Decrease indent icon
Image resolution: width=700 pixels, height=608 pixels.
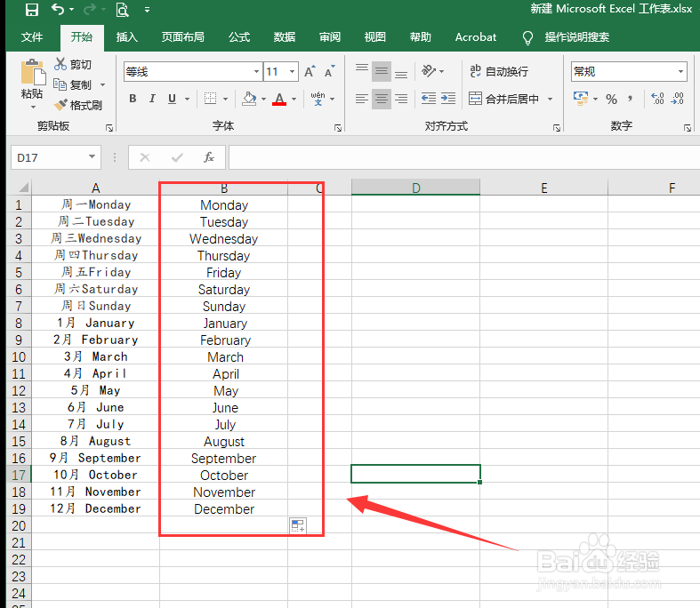429,99
